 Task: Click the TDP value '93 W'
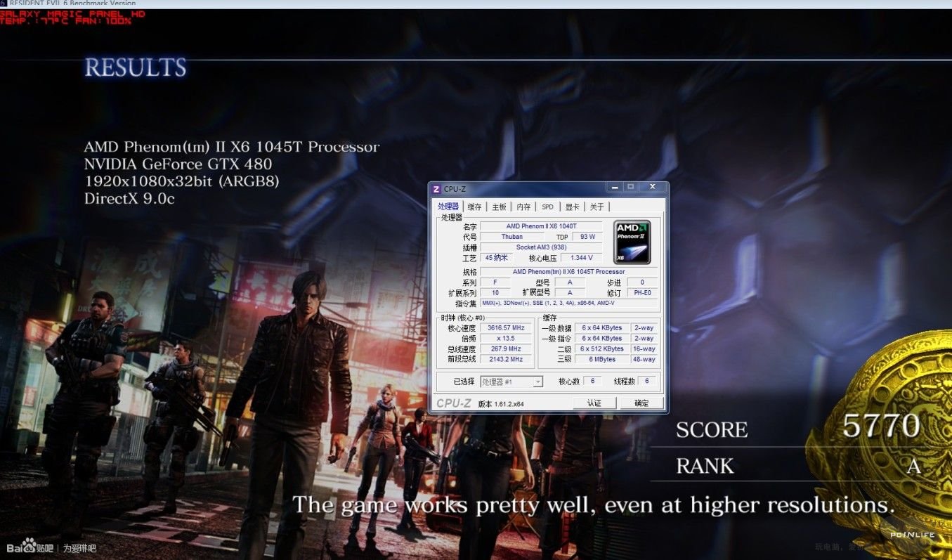(587, 237)
